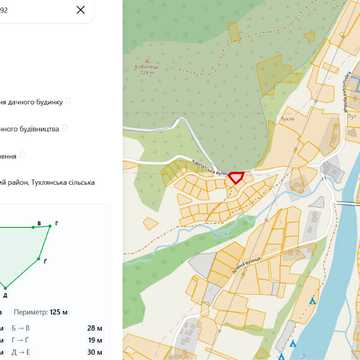This screenshot has width=360, height=360.
Task: Select vertex В on parcel outline diagram
Action: 33,227
